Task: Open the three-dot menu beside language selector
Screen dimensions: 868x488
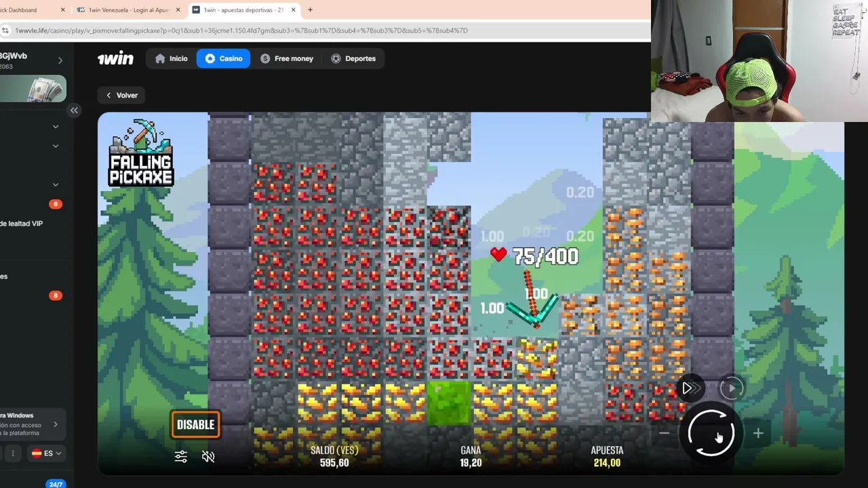Action: pyautogui.click(x=12, y=453)
